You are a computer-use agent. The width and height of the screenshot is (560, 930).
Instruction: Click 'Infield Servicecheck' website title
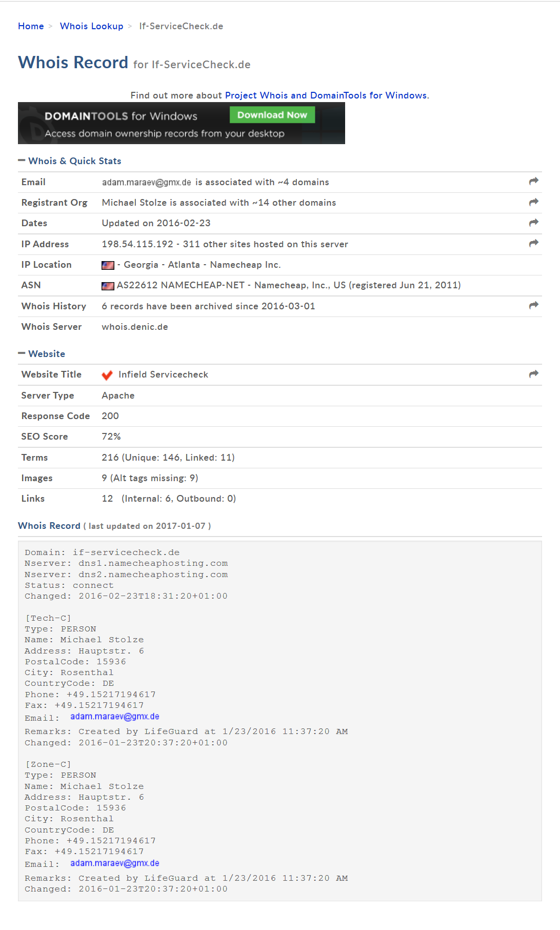[164, 374]
